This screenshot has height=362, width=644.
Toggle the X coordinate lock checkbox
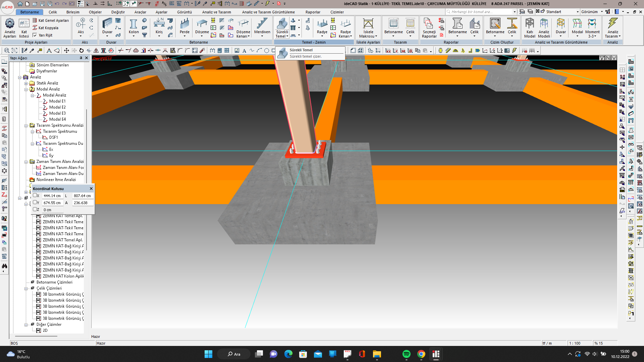(35, 195)
